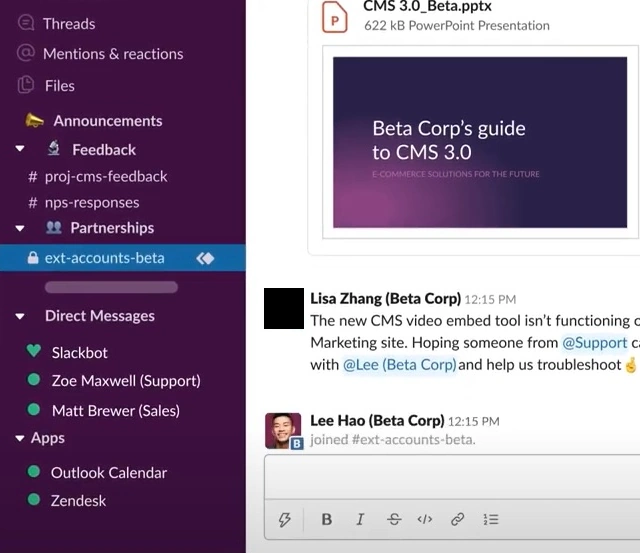The image size is (640, 553).
Task: Collapse the Feedback section
Action: 21,150
